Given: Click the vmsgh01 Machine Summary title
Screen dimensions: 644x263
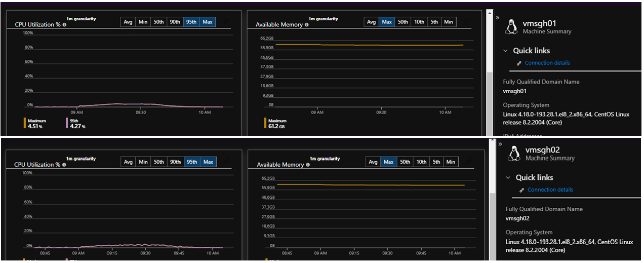Looking at the screenshot, I should tap(547, 31).
